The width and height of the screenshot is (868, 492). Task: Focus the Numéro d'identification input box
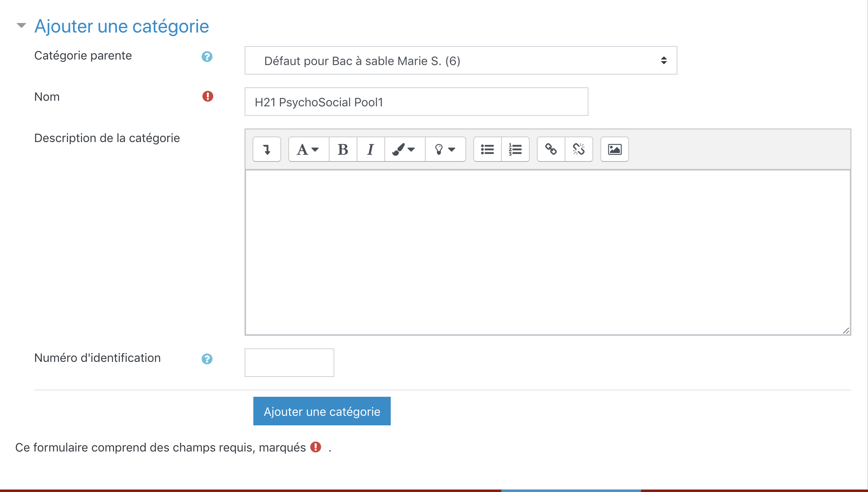click(289, 363)
